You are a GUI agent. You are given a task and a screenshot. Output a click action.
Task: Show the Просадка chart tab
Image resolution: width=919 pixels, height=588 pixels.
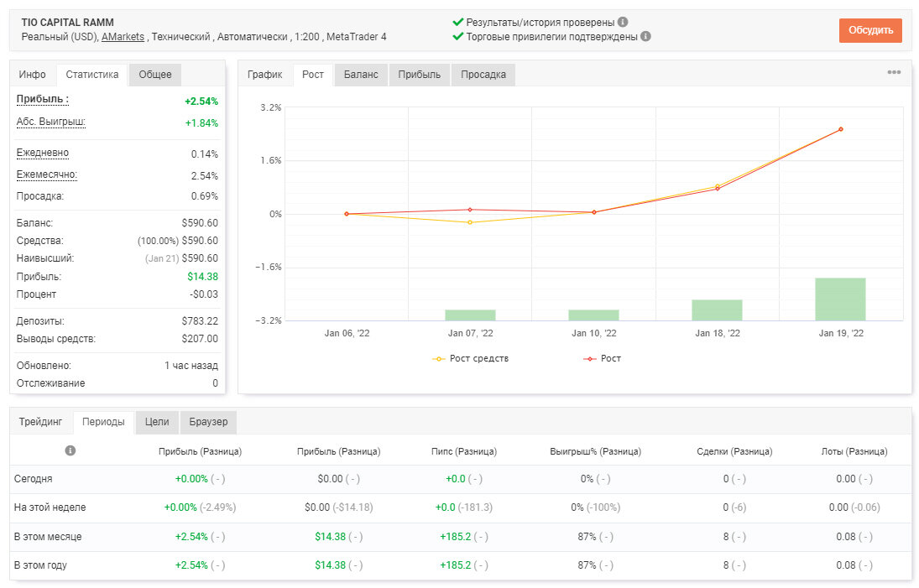[483, 75]
